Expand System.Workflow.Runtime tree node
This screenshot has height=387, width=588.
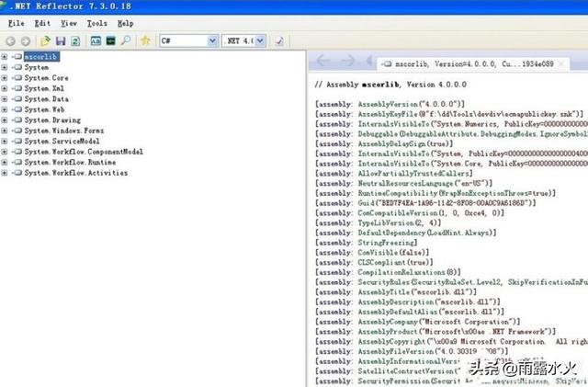(x=4, y=162)
